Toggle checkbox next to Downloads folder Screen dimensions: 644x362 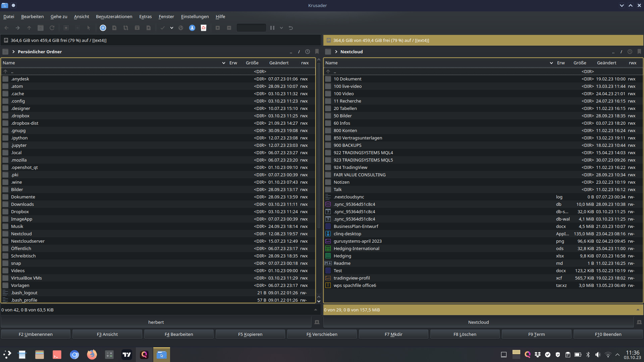(5, 204)
